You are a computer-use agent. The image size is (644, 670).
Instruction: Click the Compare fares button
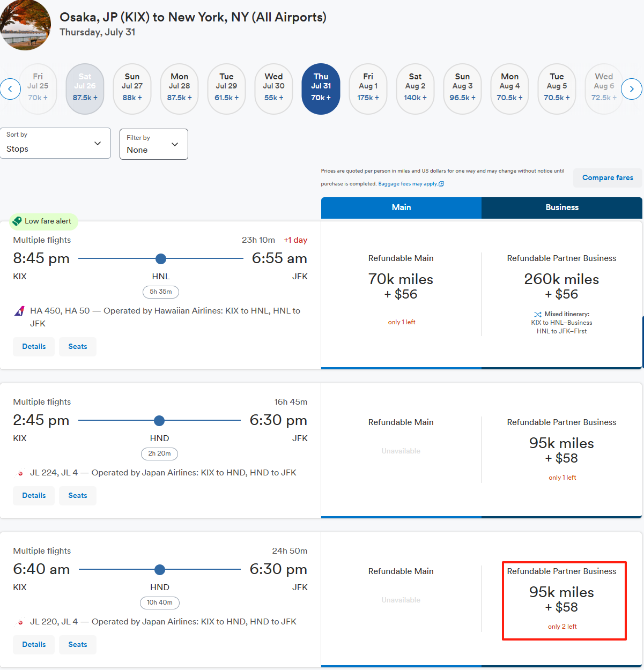coord(608,178)
